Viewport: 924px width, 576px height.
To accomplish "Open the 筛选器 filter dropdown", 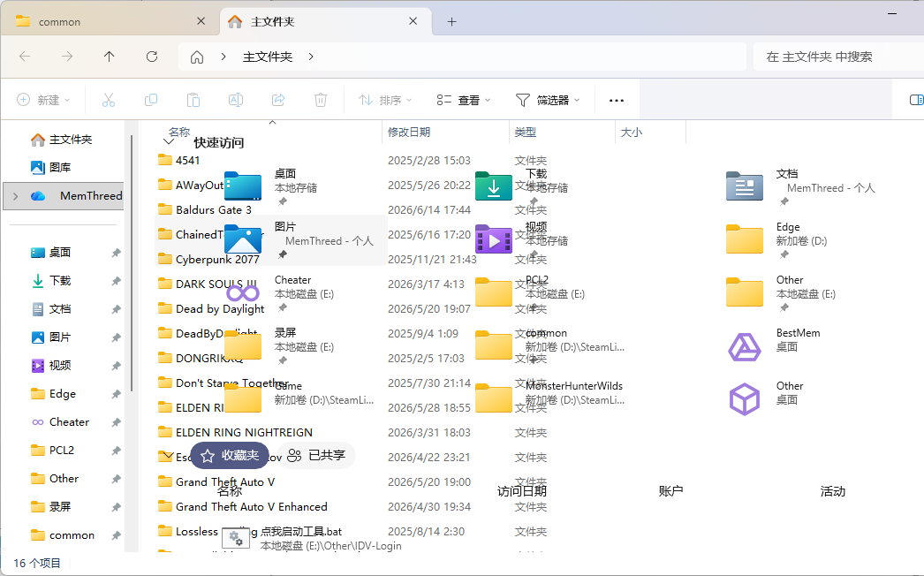I will tap(548, 100).
